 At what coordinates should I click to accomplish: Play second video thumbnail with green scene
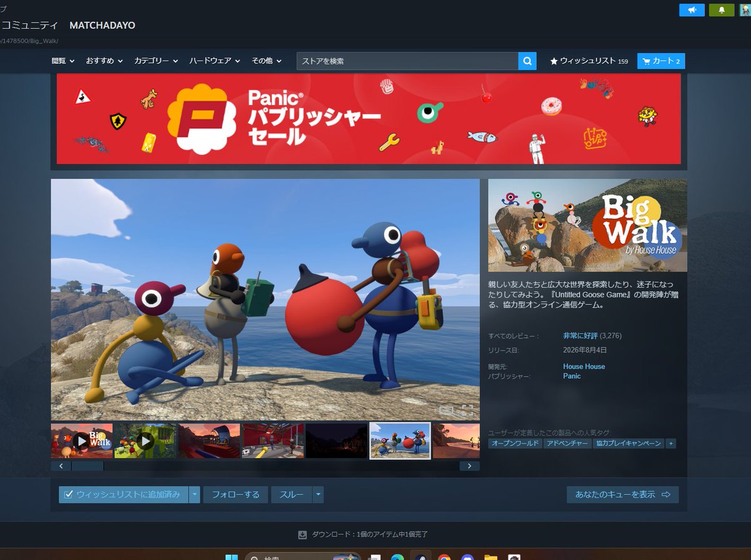click(x=146, y=441)
